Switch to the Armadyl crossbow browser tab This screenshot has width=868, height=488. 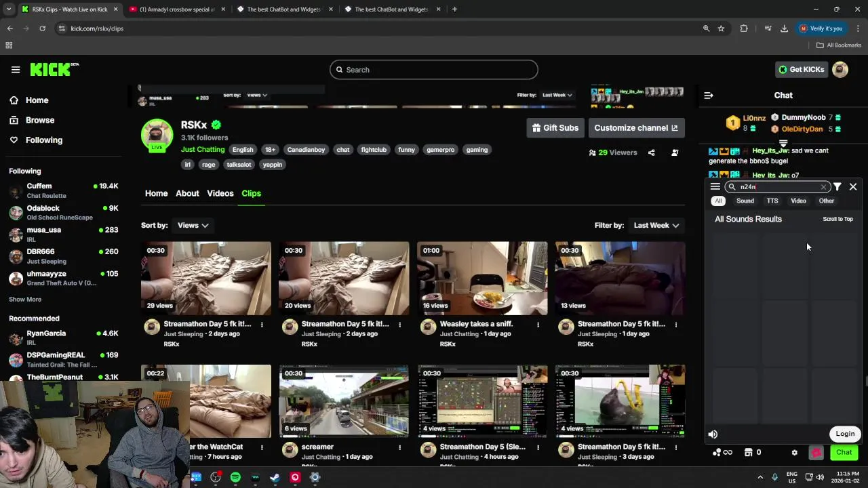tap(178, 9)
